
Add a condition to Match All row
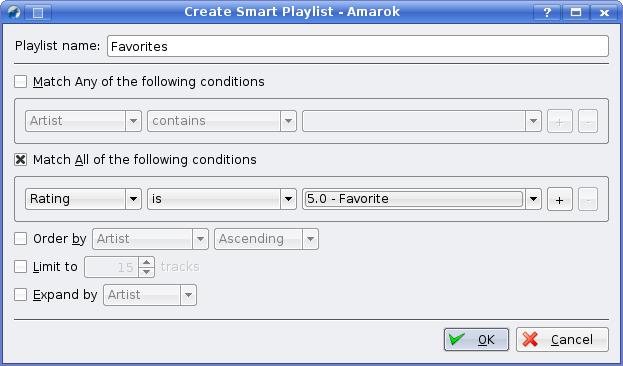pos(559,199)
